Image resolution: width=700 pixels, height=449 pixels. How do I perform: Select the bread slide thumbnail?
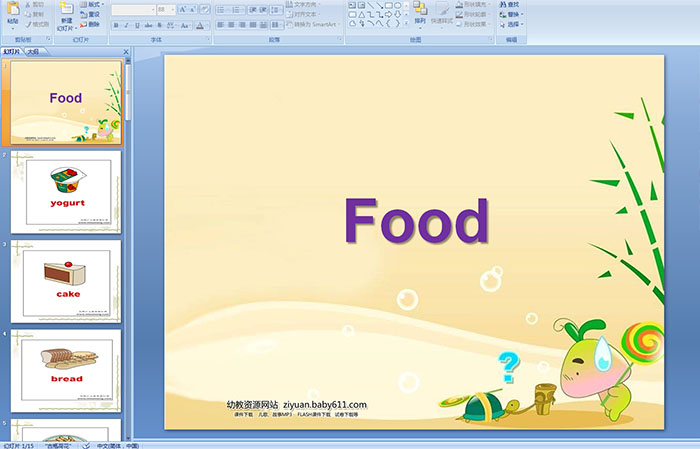66,371
